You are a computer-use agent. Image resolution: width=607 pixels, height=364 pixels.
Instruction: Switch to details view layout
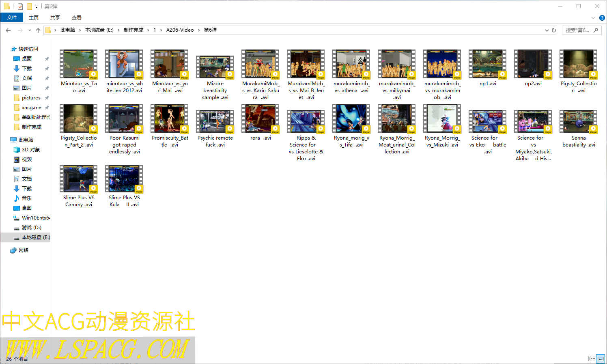click(x=591, y=358)
